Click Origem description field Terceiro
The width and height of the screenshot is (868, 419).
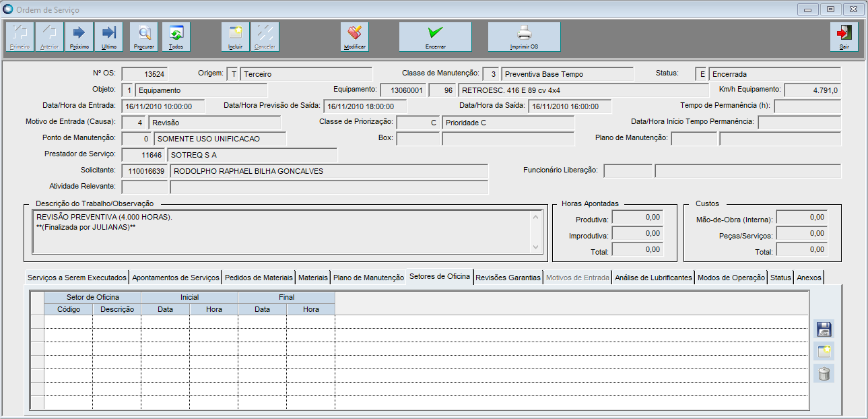click(306, 74)
